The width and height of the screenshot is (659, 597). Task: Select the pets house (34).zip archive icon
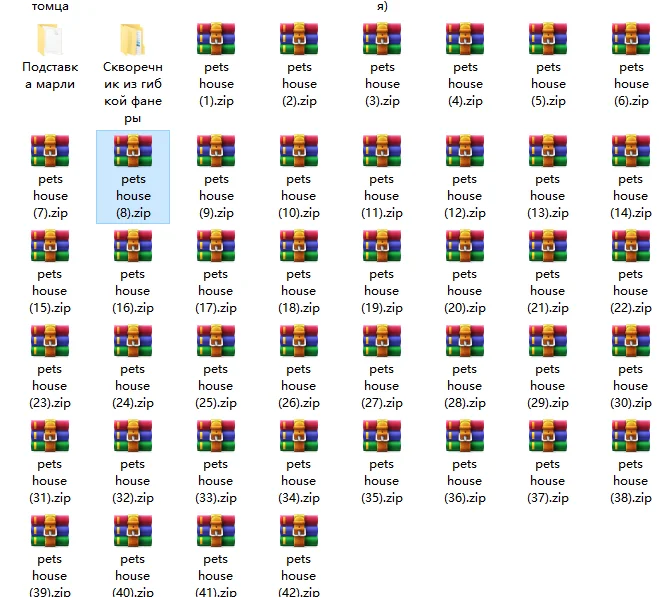click(x=299, y=436)
